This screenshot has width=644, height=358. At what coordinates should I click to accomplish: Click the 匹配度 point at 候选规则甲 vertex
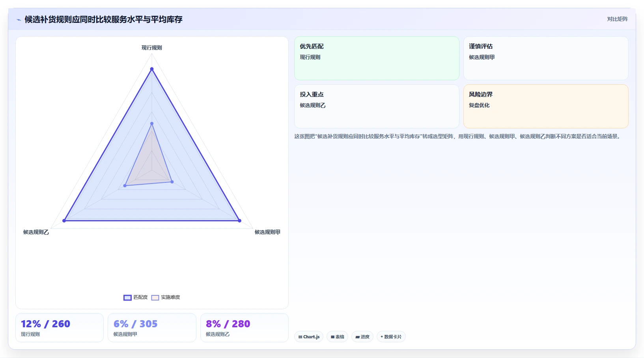239,221
